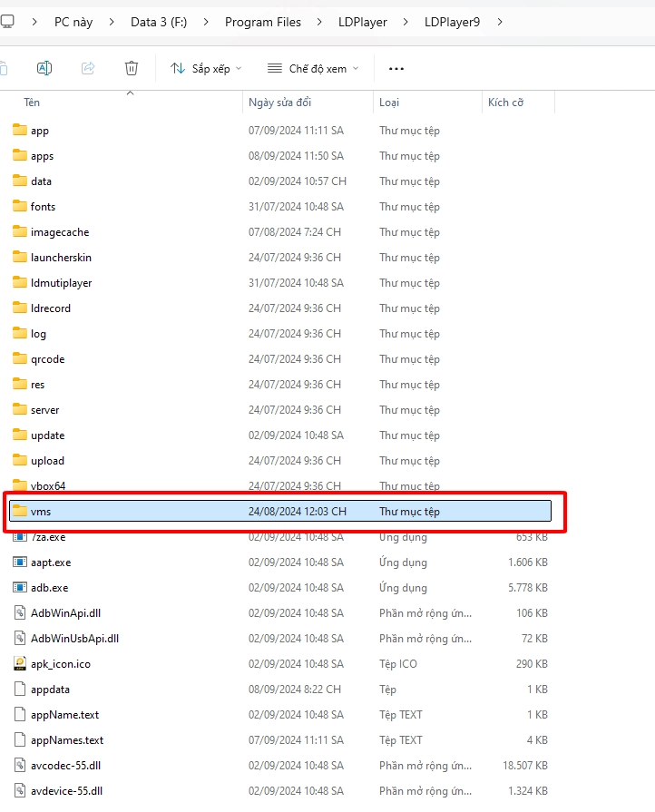The height and width of the screenshot is (812, 655).
Task: Click the Share icon in the toolbar
Action: 88,68
